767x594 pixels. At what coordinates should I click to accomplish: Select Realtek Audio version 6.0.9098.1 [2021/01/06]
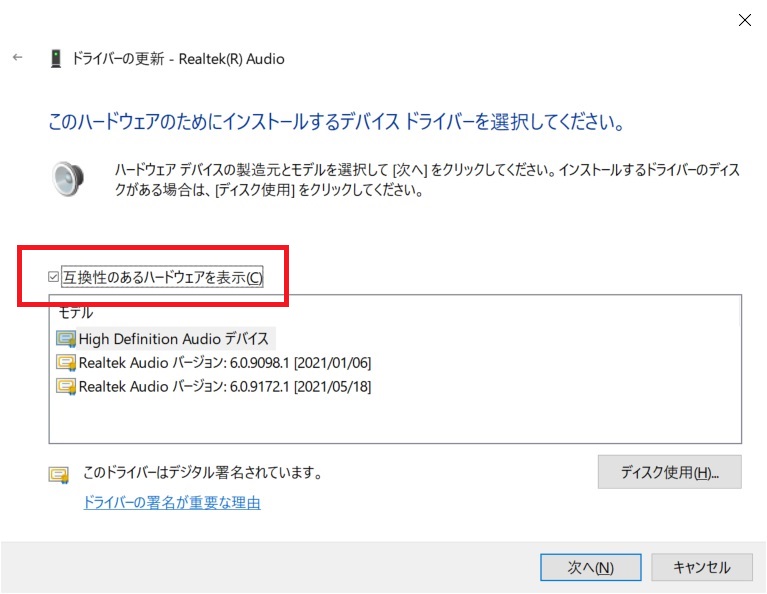pyautogui.click(x=225, y=363)
